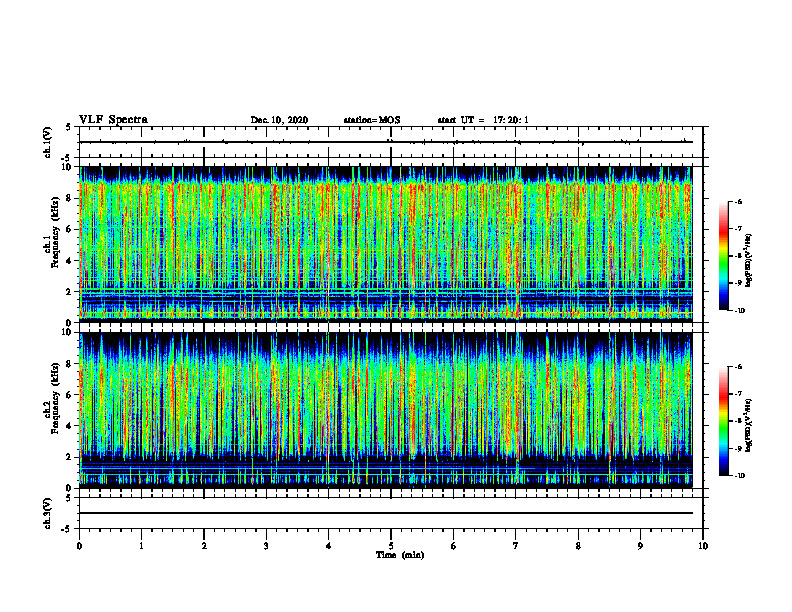Click the "Dec. 10, 2020" date label

(x=279, y=120)
